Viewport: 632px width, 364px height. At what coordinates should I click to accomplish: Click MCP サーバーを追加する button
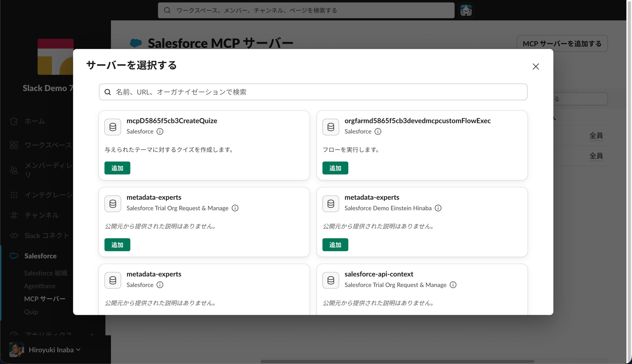pos(562,44)
